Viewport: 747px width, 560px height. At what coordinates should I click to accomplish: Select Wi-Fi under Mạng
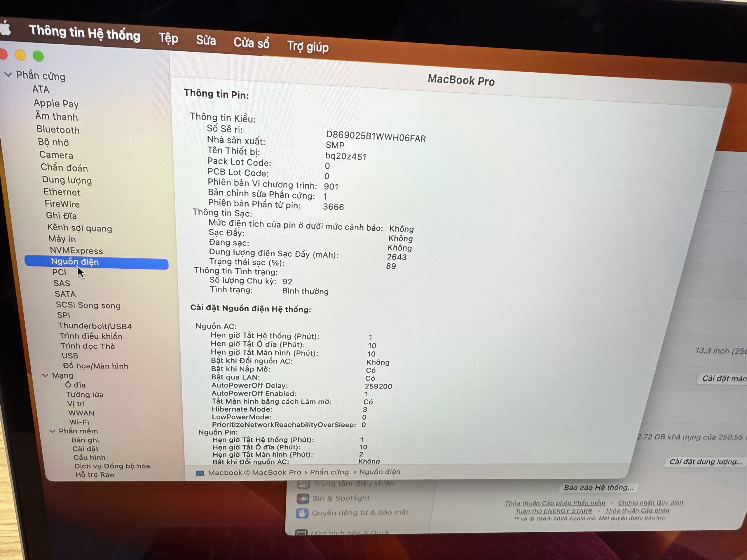point(79,422)
